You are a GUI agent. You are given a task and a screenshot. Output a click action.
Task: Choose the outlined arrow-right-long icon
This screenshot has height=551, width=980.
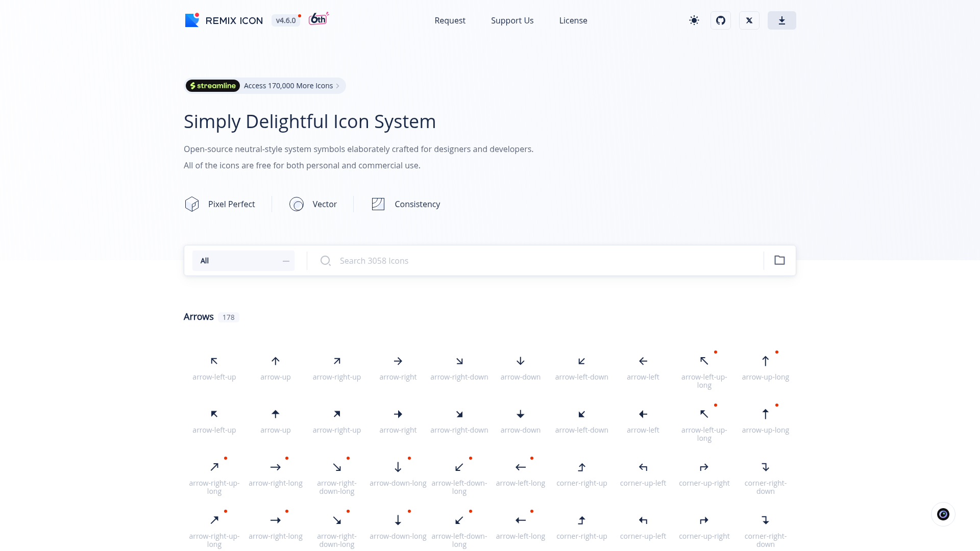[x=276, y=467]
